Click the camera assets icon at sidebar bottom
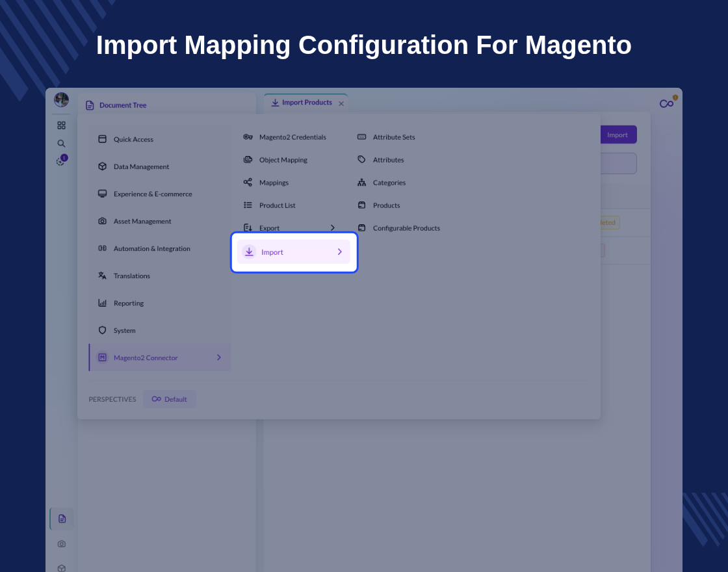The width and height of the screenshot is (728, 572). click(x=62, y=543)
